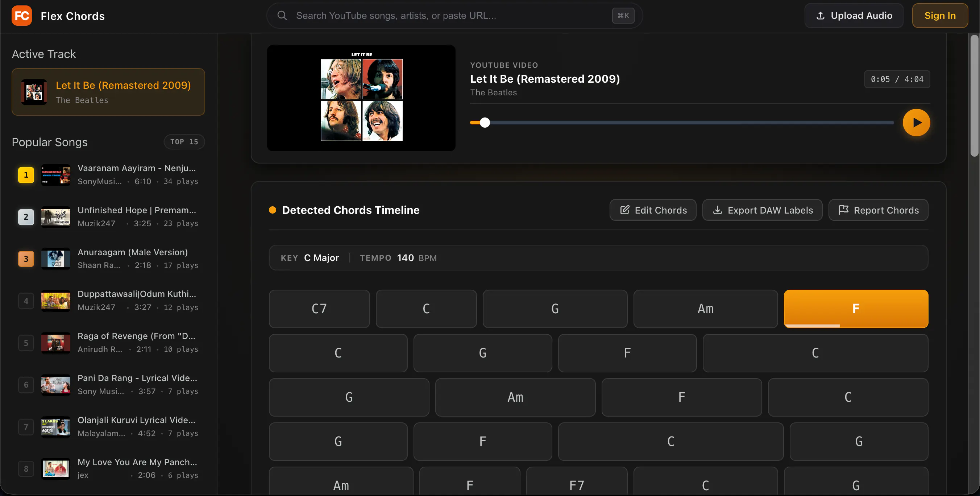Open Raga of Revenge song

[x=108, y=343]
